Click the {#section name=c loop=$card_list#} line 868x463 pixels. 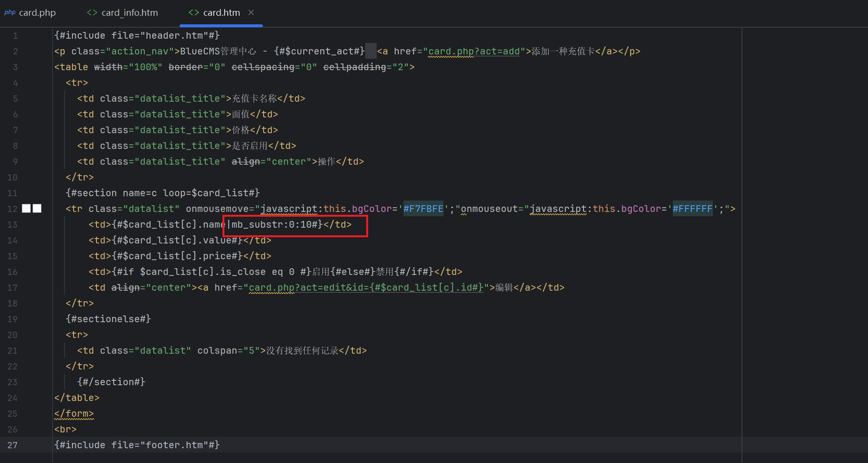click(x=163, y=193)
